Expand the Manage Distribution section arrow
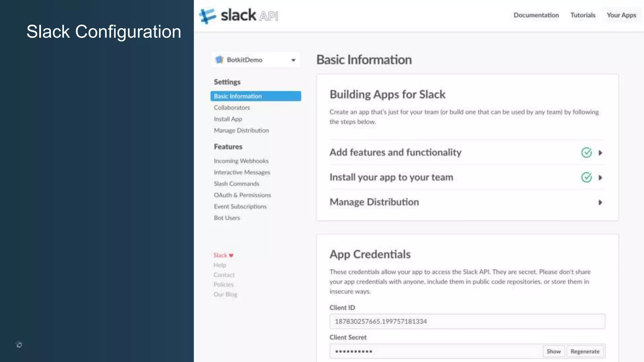Image resolution: width=644 pixels, height=362 pixels. [600, 202]
